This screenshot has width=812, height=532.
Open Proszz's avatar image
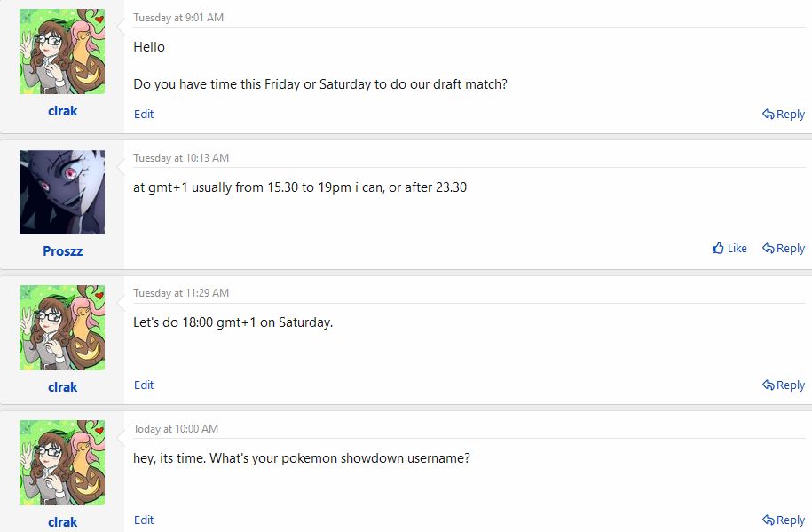pos(62,192)
